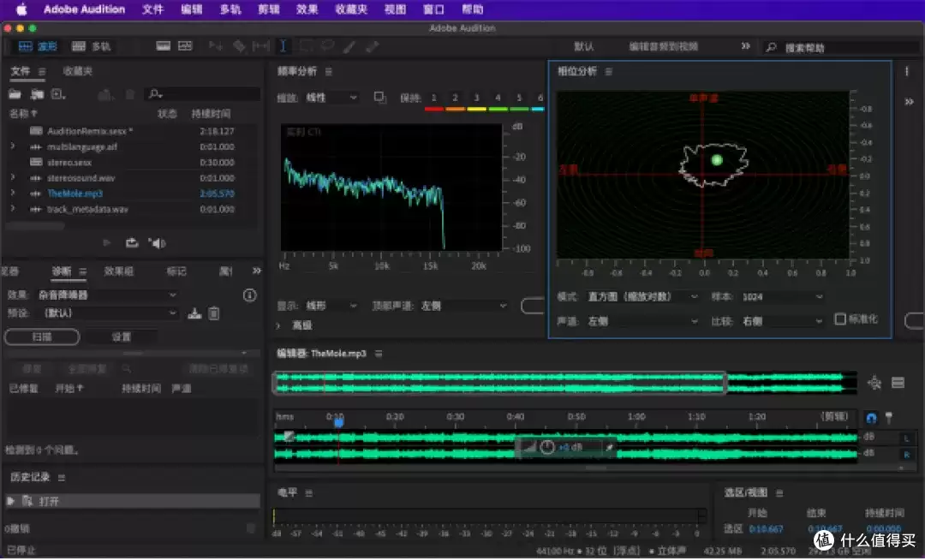
Task: Show the spectral frequency display
Action: tap(164, 46)
